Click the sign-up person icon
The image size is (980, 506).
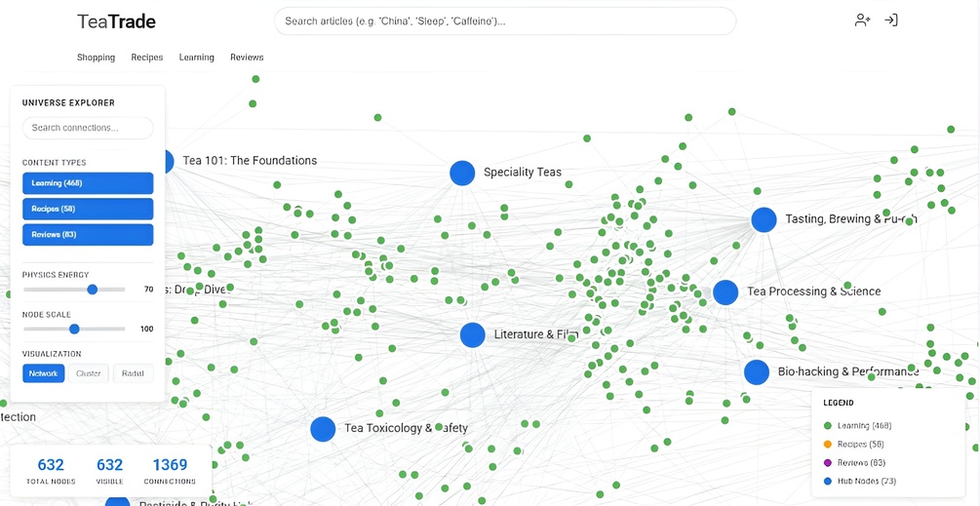[862, 19]
